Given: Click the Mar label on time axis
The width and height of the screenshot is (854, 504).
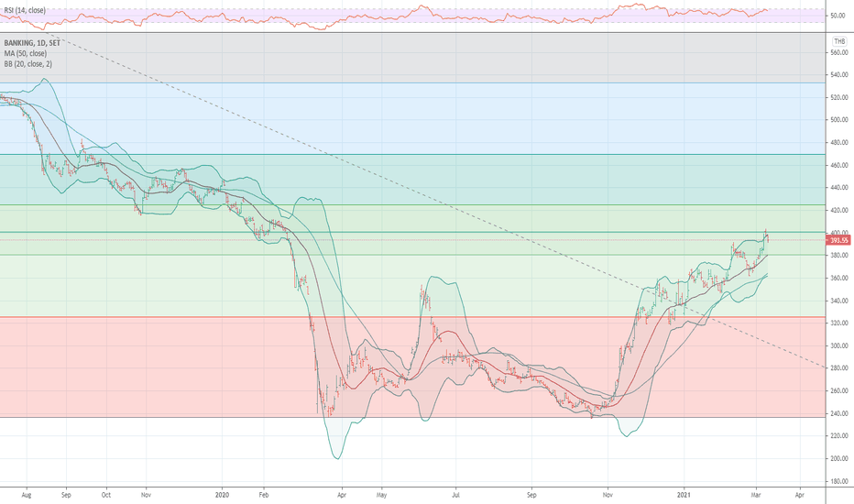Looking at the screenshot, I should point(755,495).
